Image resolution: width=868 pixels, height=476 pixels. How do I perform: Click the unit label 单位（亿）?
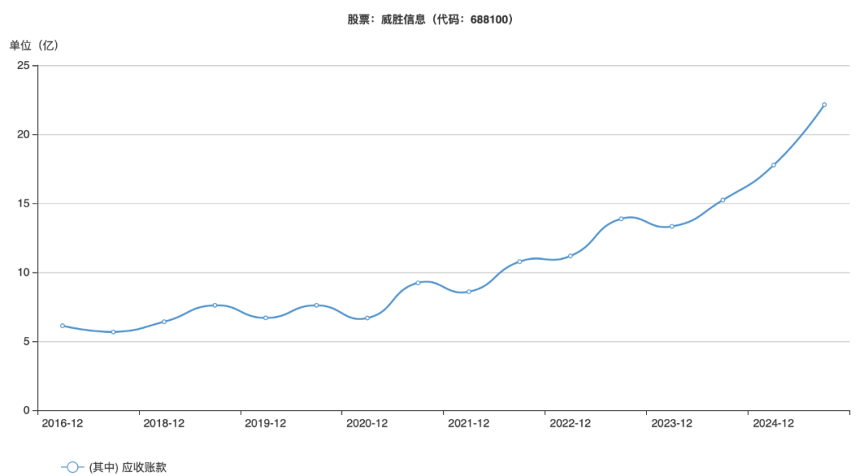coord(34,46)
